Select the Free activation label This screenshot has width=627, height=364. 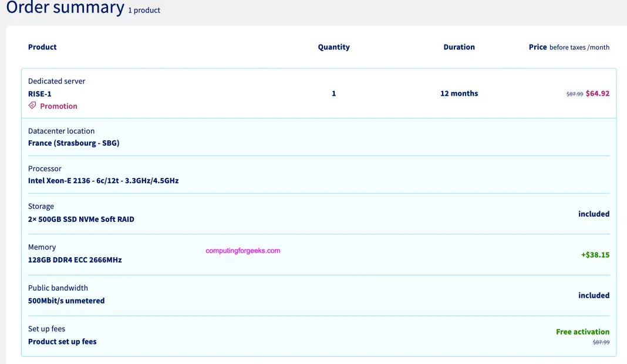pyautogui.click(x=582, y=331)
